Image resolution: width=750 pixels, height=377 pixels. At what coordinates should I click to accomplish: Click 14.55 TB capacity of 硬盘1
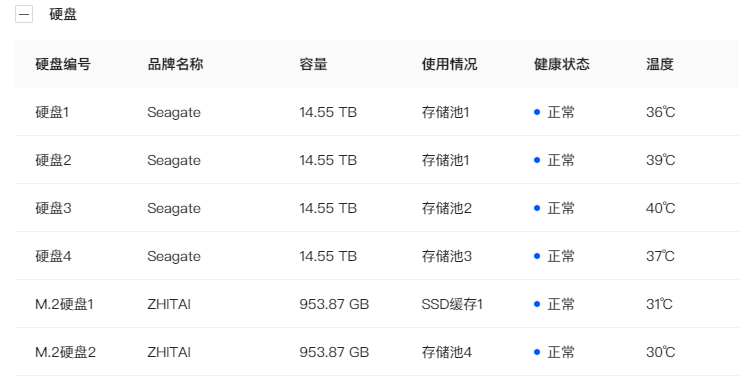pos(328,112)
